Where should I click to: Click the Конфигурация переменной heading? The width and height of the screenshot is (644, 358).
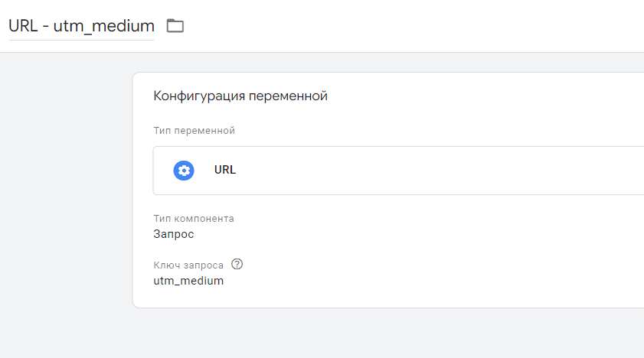[x=240, y=96]
